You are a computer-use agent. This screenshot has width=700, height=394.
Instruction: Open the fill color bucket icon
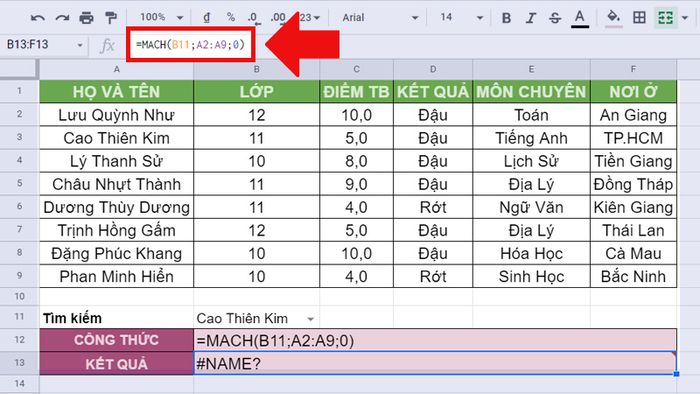coord(614,18)
